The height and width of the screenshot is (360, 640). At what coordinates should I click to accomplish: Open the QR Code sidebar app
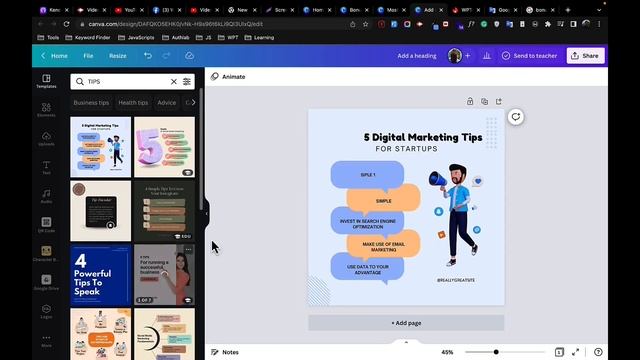tap(46, 225)
